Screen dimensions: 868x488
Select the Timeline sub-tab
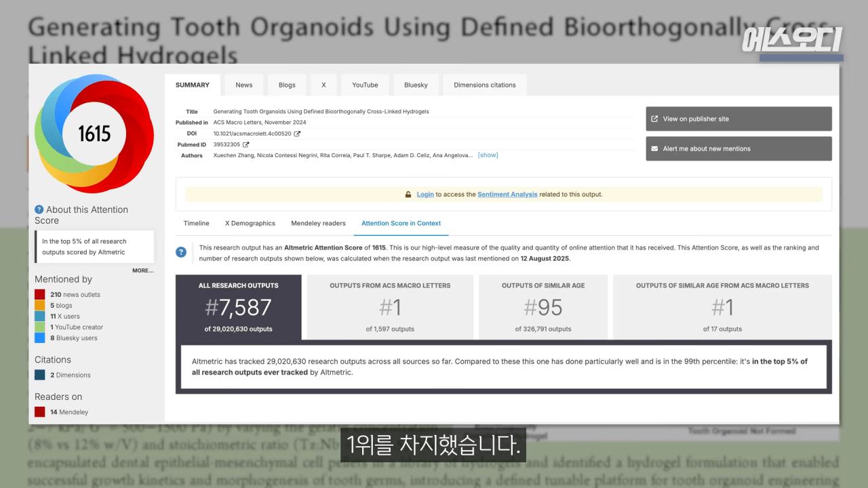(x=197, y=223)
